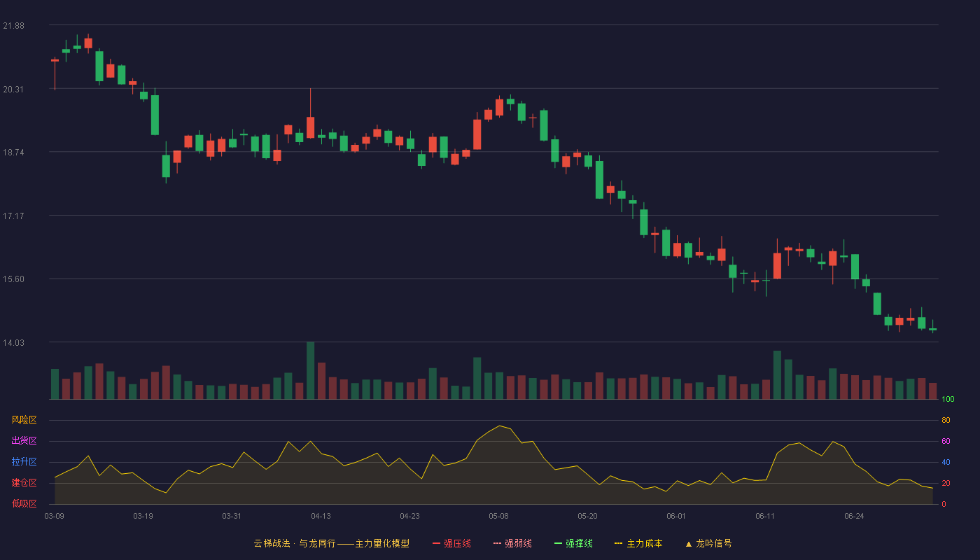
Task: Click the magenta 60 indicator scale label
Action: (946, 441)
